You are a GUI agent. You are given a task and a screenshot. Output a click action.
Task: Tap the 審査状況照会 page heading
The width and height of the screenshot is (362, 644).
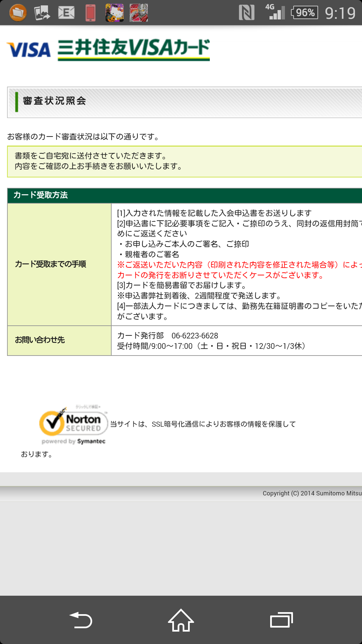pyautogui.click(x=54, y=101)
